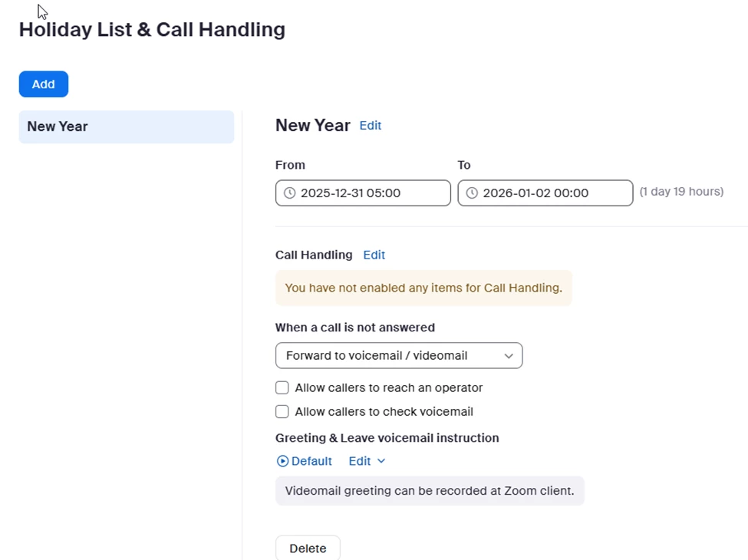Click the 1 day 19 hours duration text
Viewport: 748px width, 560px height.
(x=681, y=192)
